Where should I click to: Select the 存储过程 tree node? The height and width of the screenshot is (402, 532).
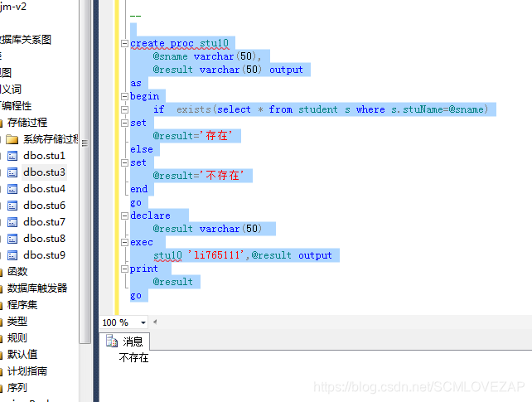click(27, 123)
